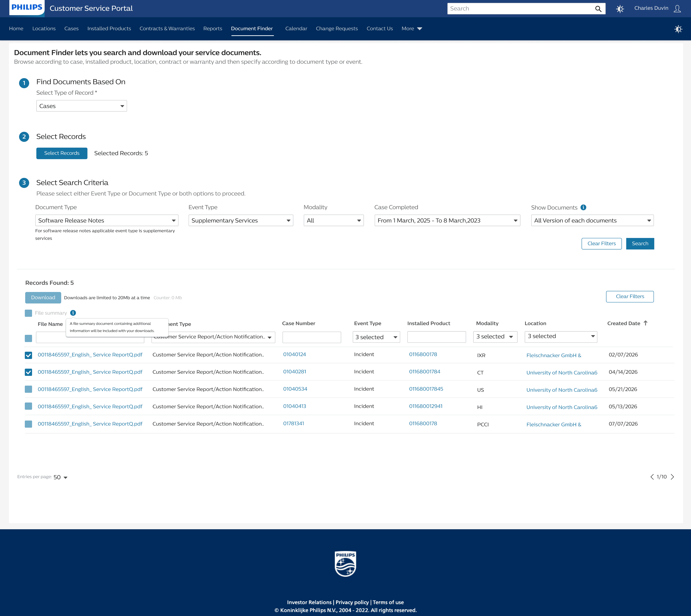Go to previous results page arrow

tap(652, 477)
